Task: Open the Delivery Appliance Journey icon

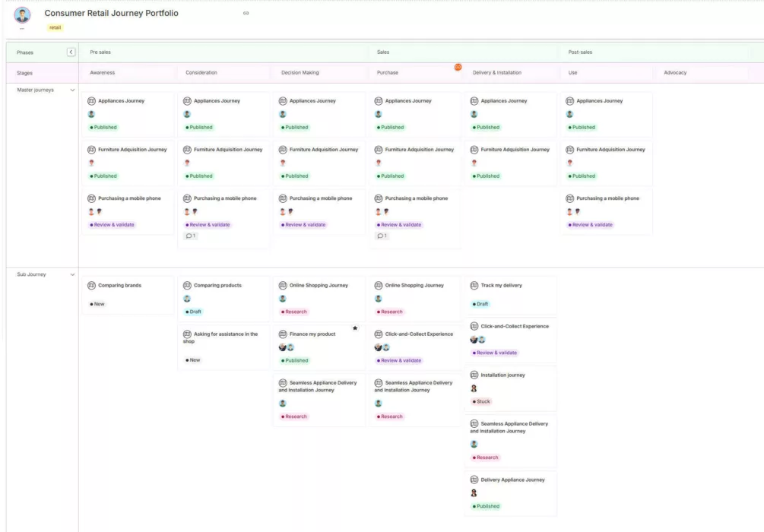Action: (472, 479)
